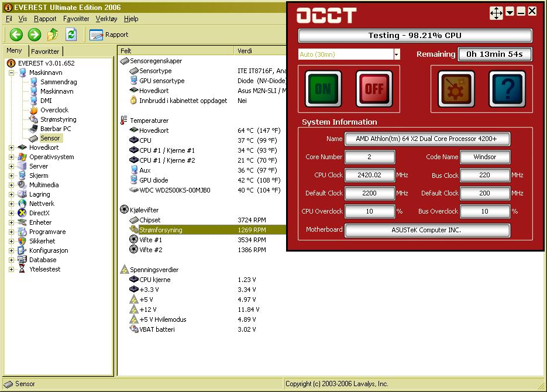Open OCCT settings gear button
This screenshot has width=547, height=392.
coord(456,89)
